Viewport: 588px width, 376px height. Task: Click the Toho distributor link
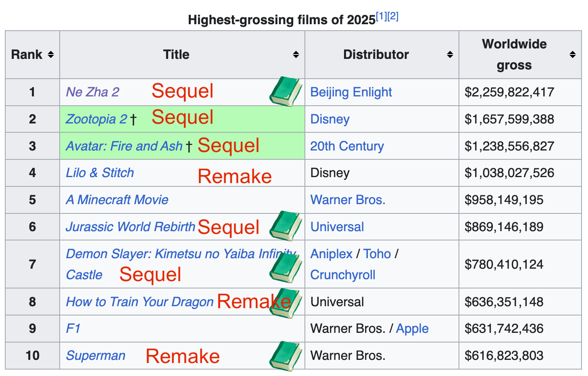[377, 254]
